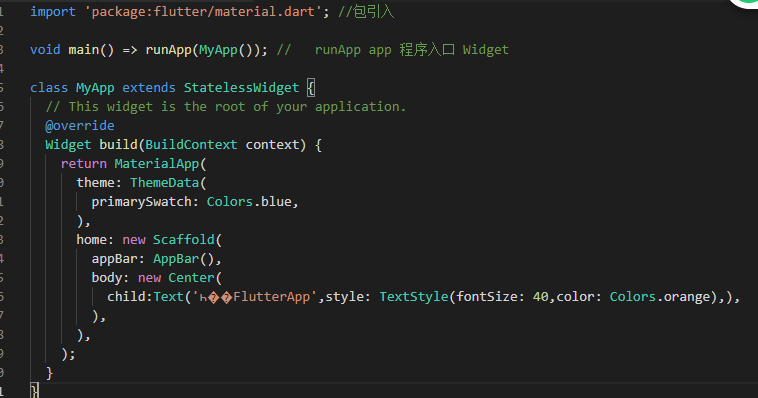This screenshot has width=758, height=398.
Task: Click the ThemeData constructor
Action: tap(164, 183)
